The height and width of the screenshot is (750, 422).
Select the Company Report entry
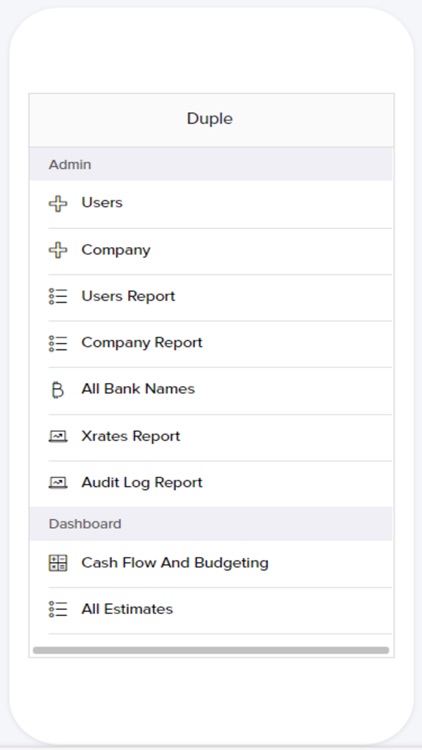click(211, 344)
